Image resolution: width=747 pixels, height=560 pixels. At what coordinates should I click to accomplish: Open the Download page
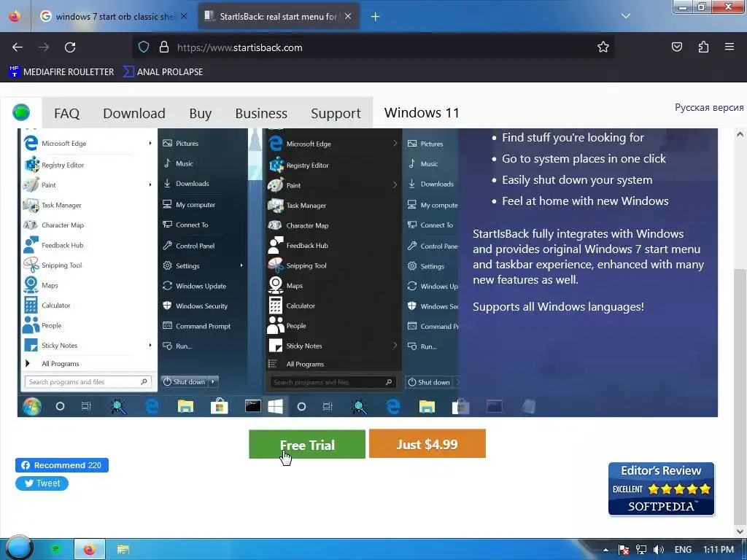[134, 113]
